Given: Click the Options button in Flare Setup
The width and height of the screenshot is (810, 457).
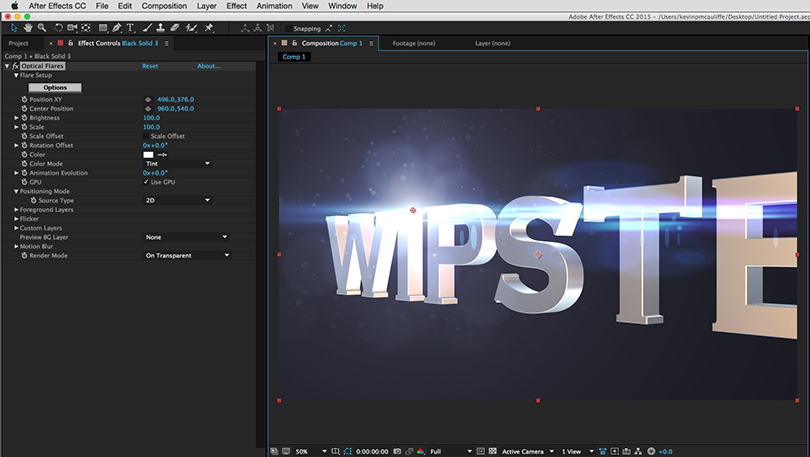Looking at the screenshot, I should click(x=55, y=88).
